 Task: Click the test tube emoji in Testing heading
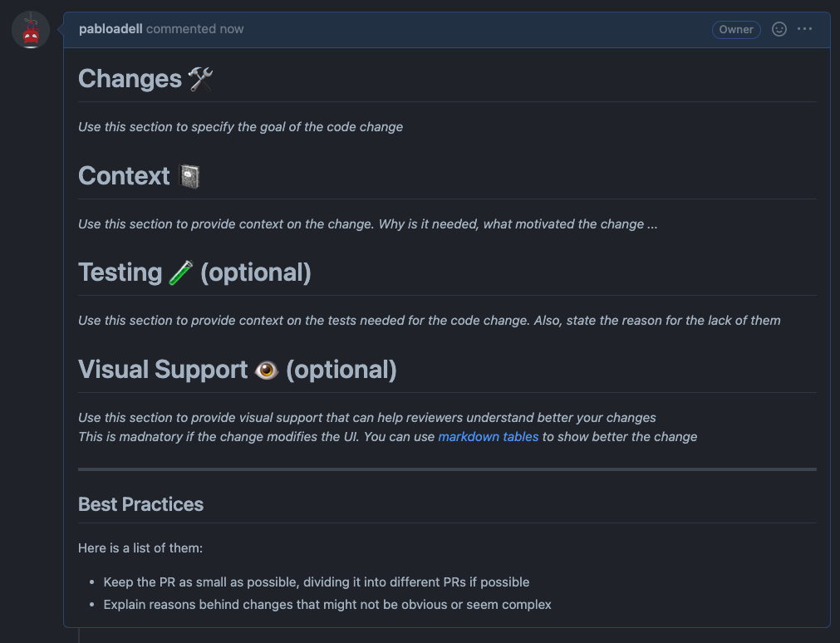point(179,272)
